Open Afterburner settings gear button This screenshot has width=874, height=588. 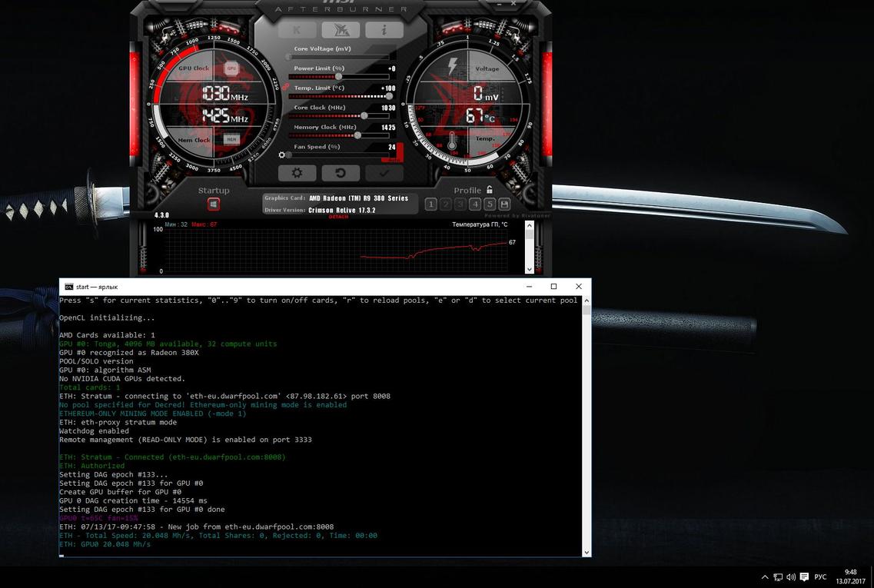coord(297,174)
